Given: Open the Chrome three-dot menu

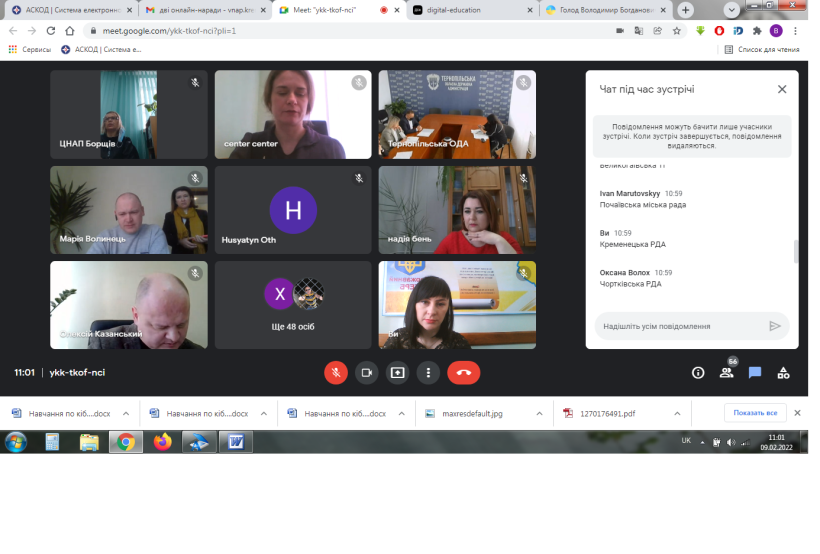Looking at the screenshot, I should coord(795,31).
